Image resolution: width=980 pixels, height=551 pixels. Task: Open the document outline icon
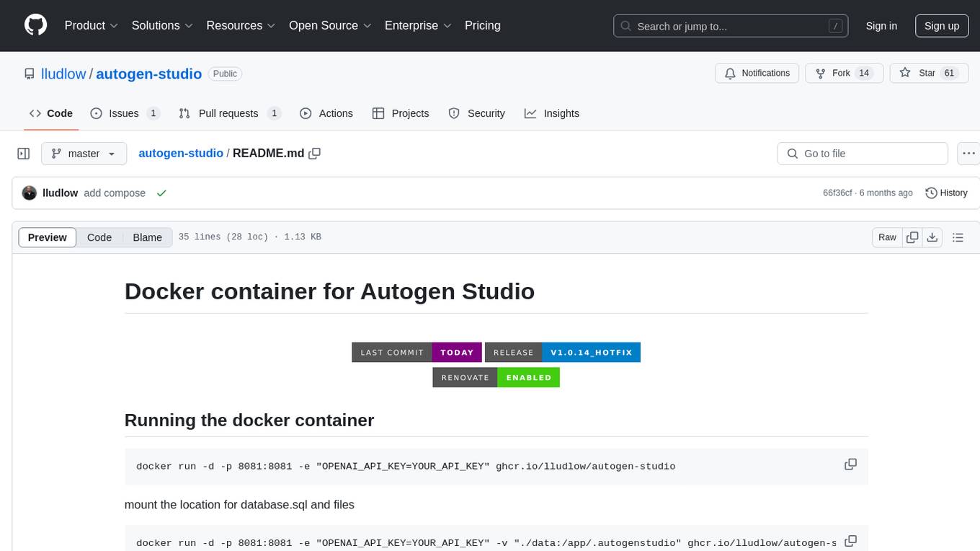coord(958,237)
